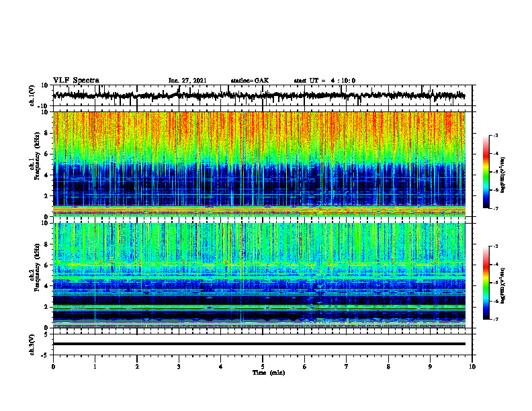Click the ch.1 voltage waveform trace
532x411 pixels.
(259, 95)
